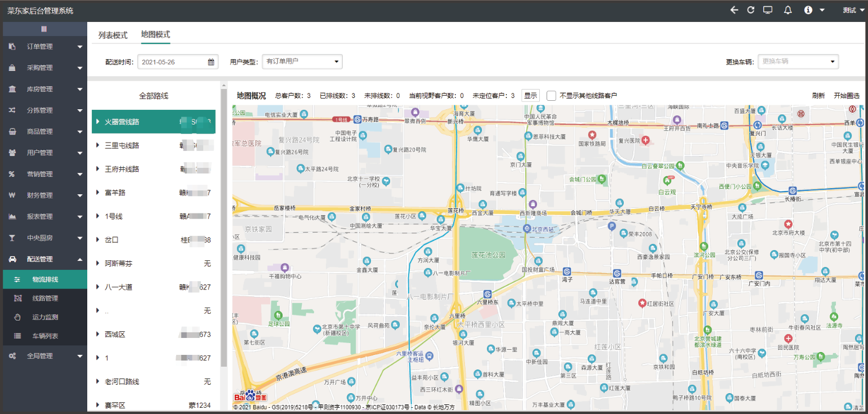Image resolution: width=868 pixels, height=414 pixels.
Task: Open the 用户类型 dropdown
Action: tap(302, 61)
